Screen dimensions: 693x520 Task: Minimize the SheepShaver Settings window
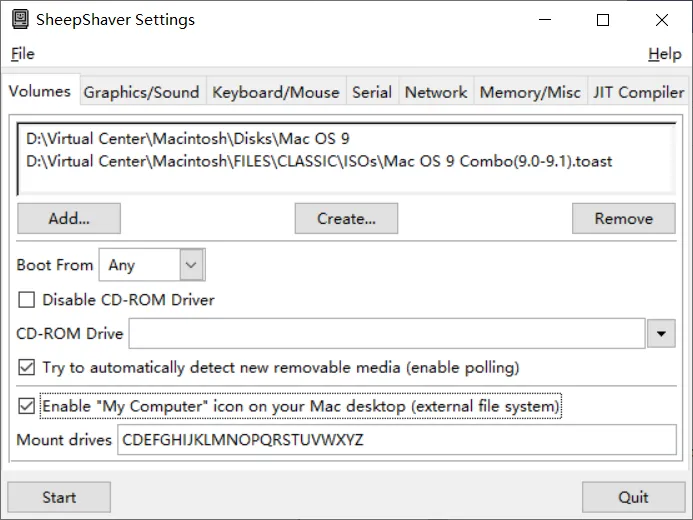pyautogui.click(x=545, y=20)
